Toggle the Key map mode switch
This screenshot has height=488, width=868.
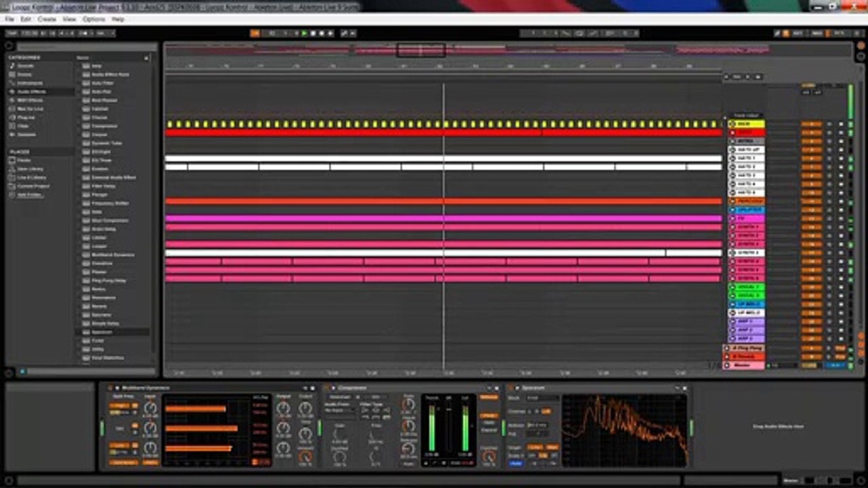click(797, 33)
